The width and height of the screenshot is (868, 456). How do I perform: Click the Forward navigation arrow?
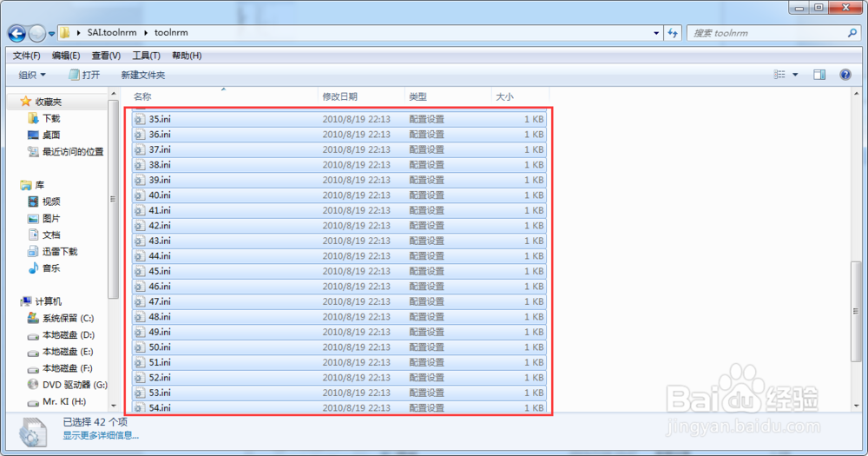coord(36,33)
